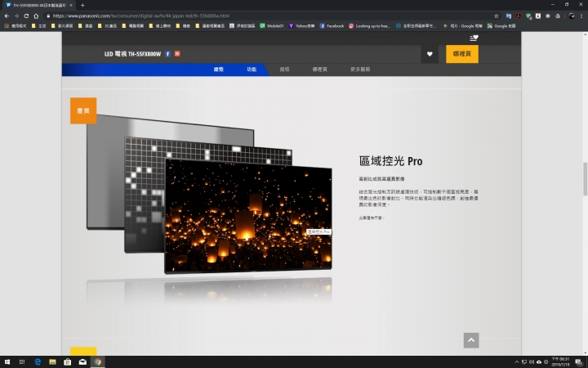Open the 更多服務 tab
This screenshot has width=588, height=368.
(360, 70)
